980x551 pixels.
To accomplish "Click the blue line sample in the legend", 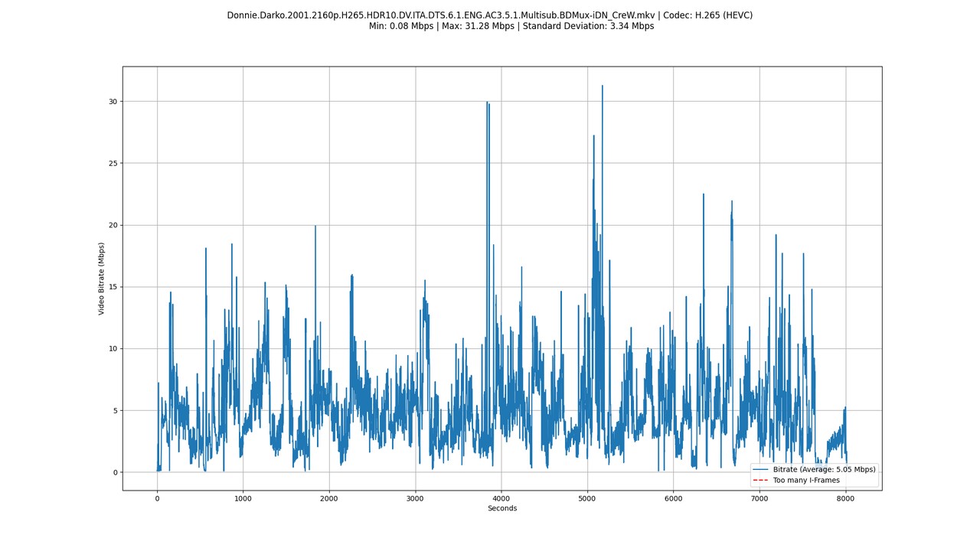I will 761,470.
